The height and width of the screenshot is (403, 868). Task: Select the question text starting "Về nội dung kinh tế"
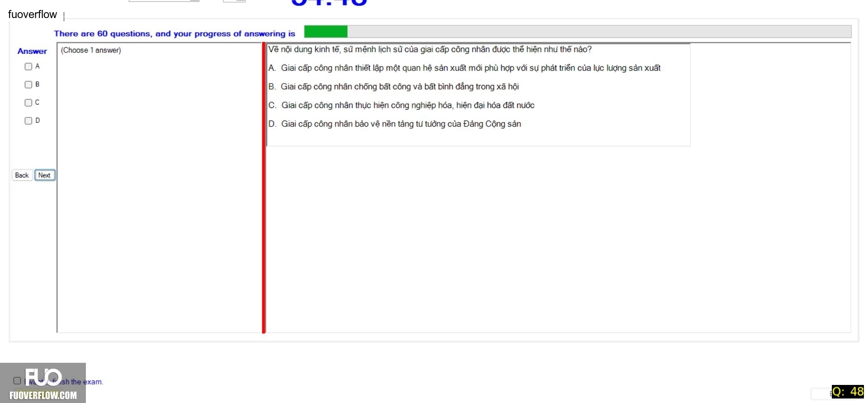tap(430, 49)
